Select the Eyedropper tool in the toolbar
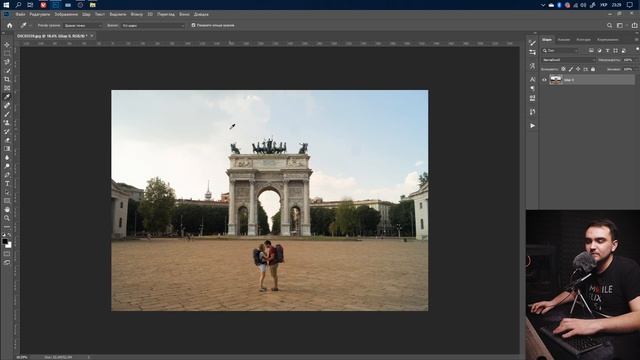 coord(7,97)
